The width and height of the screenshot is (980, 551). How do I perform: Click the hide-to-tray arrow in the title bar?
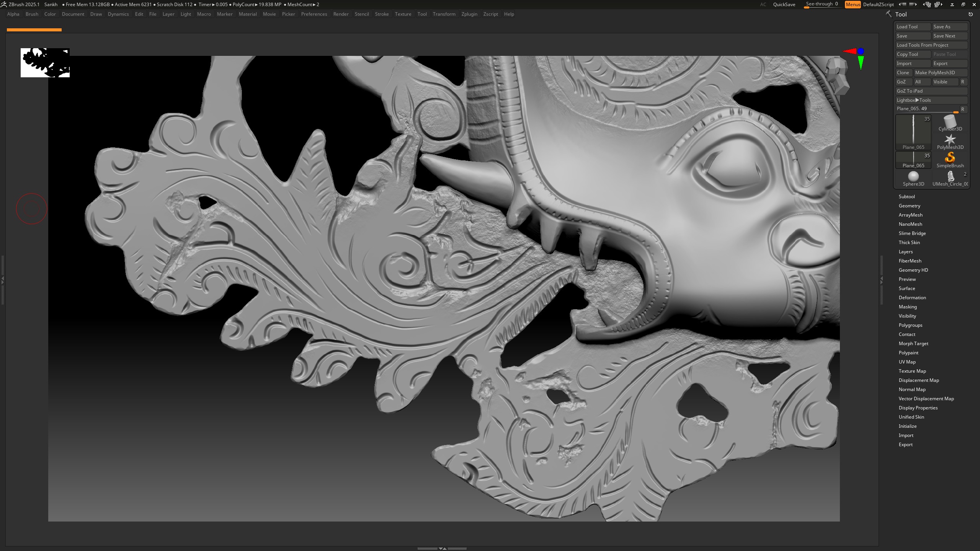pos(952,5)
